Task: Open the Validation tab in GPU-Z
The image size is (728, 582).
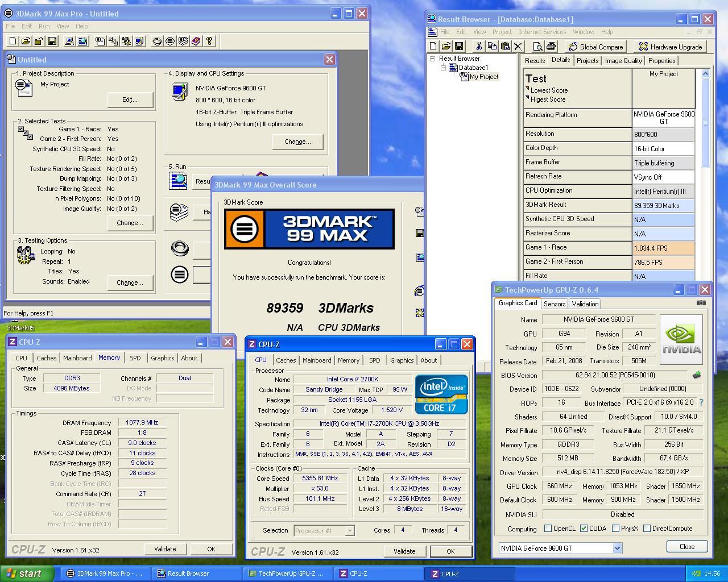Action: (x=585, y=304)
